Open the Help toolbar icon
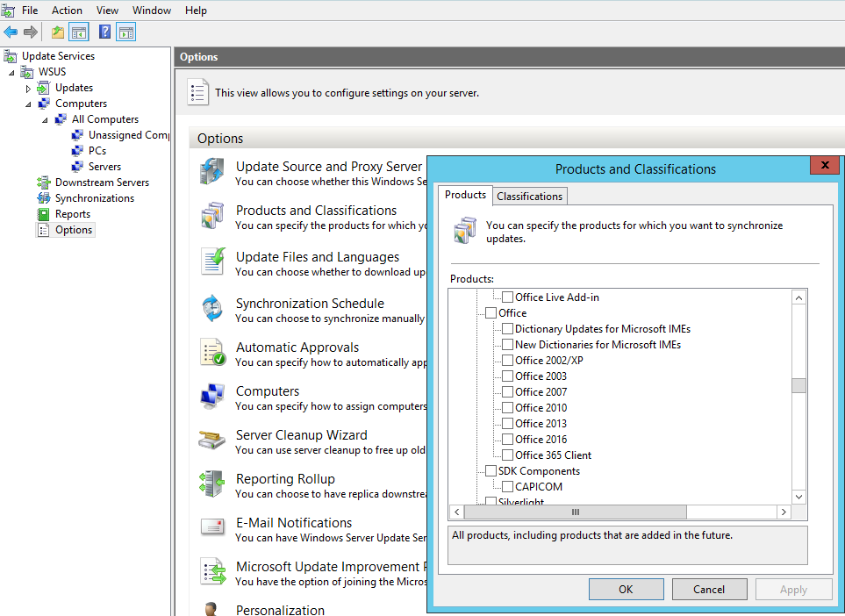 tap(104, 32)
